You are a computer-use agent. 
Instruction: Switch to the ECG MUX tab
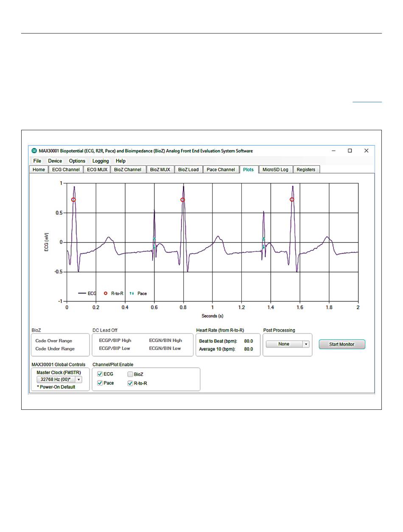[97, 170]
